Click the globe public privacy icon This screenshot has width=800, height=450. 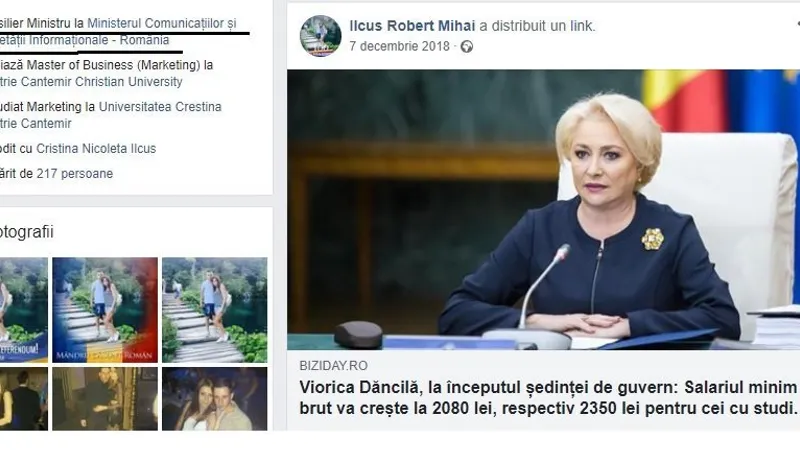(467, 47)
